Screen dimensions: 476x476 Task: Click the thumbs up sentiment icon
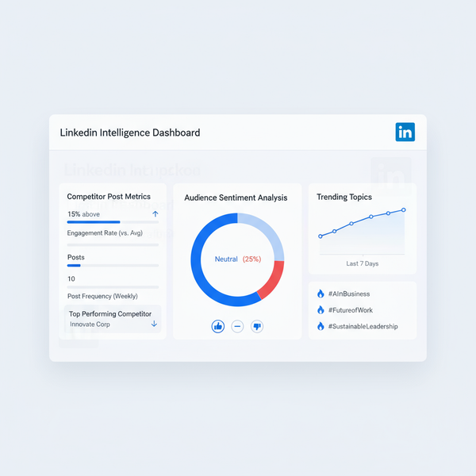217,326
